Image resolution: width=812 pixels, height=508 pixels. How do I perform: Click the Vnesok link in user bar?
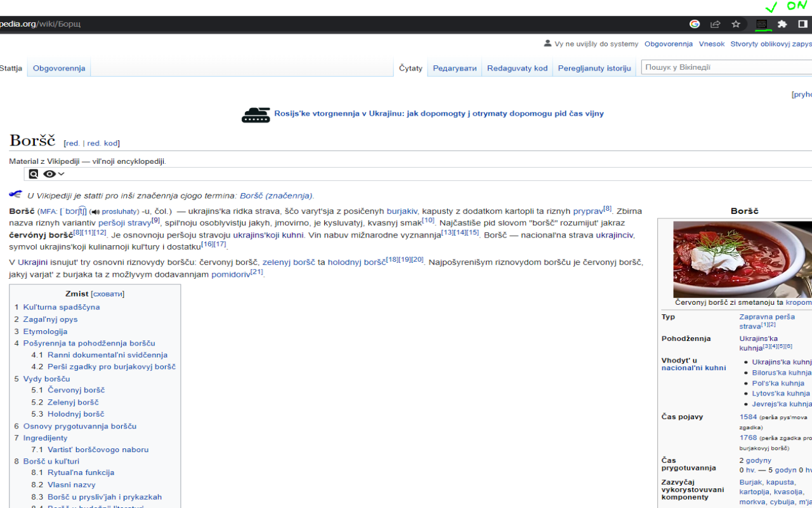[x=711, y=44]
